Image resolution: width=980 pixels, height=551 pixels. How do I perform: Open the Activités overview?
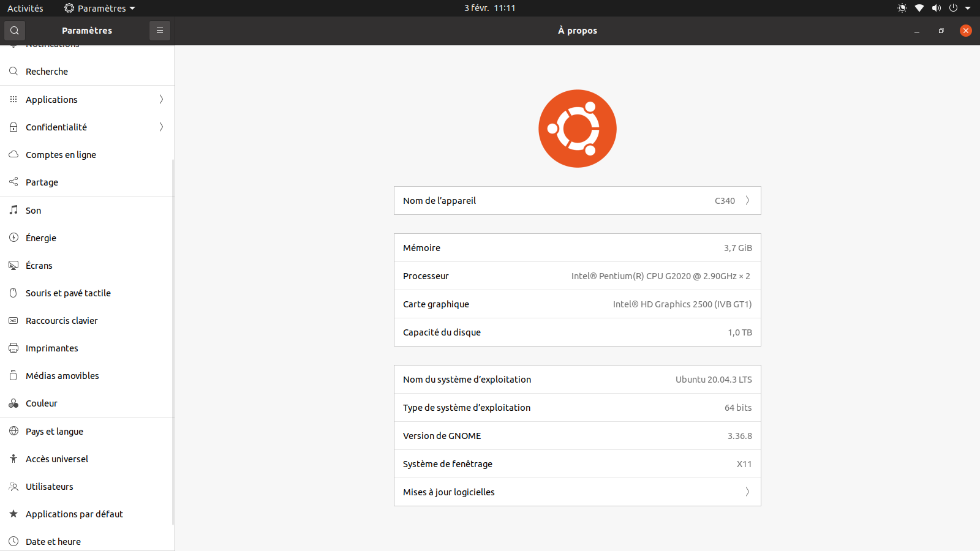tap(25, 8)
